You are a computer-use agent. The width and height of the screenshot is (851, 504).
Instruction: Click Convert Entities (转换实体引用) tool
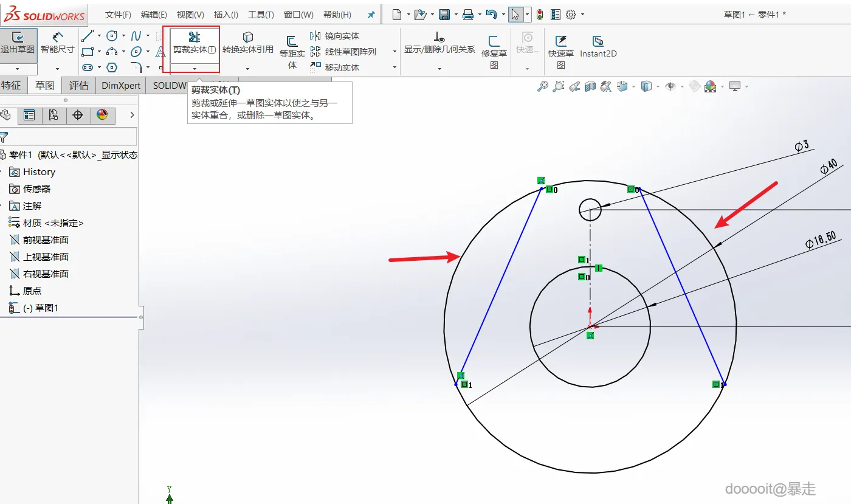[247, 43]
